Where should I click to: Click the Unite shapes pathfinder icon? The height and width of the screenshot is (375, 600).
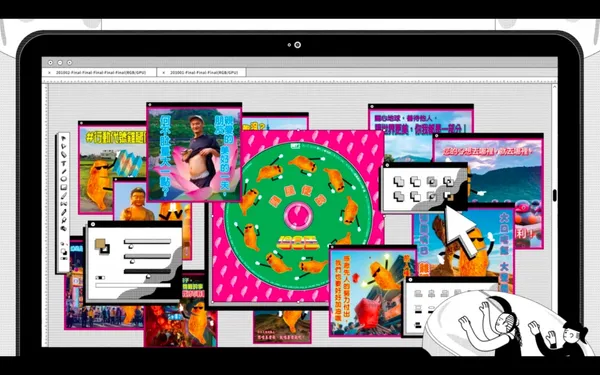coord(399,181)
